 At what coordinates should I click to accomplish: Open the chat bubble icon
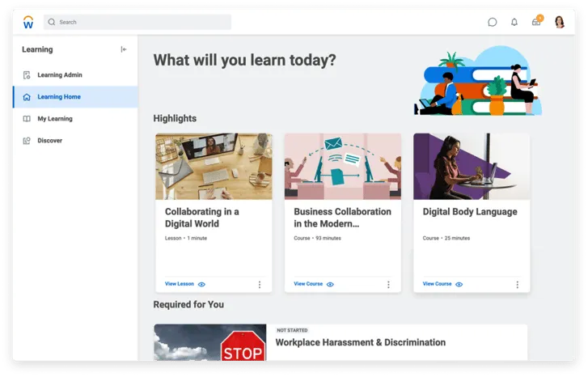pos(492,22)
